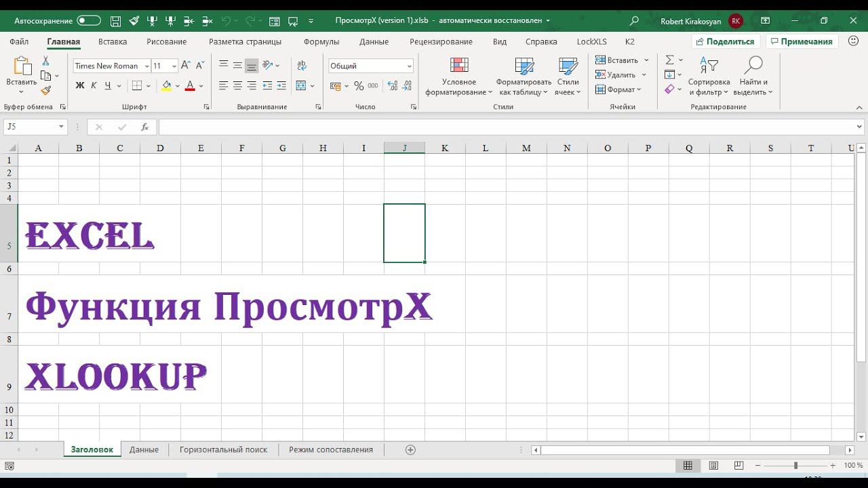868x488 pixels.
Task: Switch to the Вставка tab
Action: (x=113, y=41)
